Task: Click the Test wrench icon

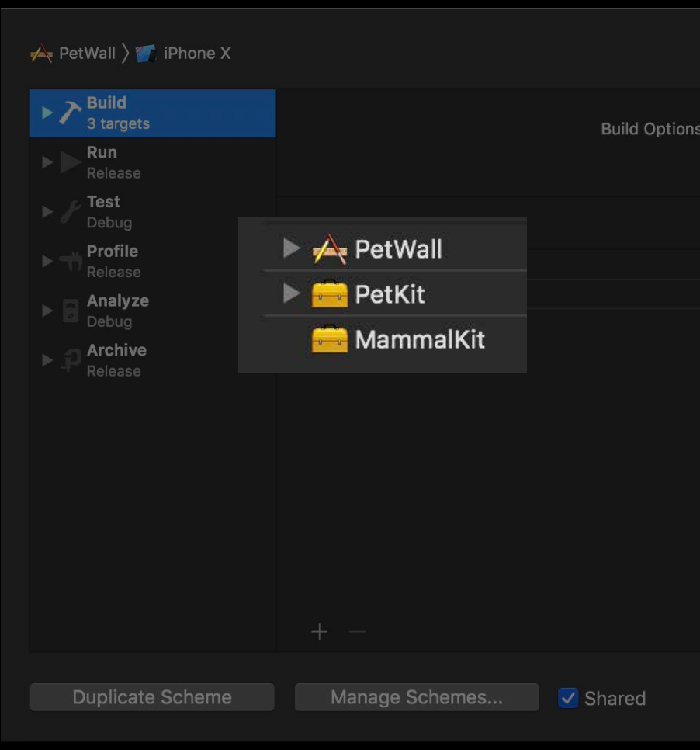Action: point(71,212)
